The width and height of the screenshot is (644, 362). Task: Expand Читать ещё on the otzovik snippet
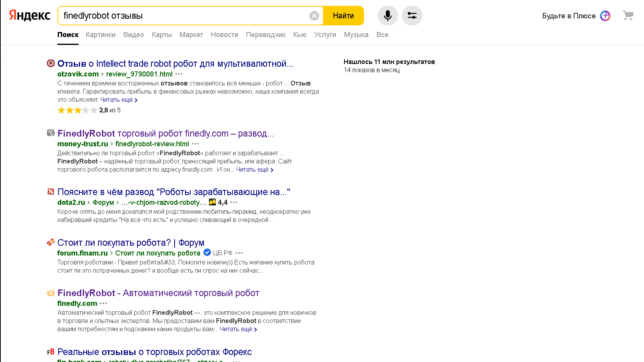coord(119,100)
